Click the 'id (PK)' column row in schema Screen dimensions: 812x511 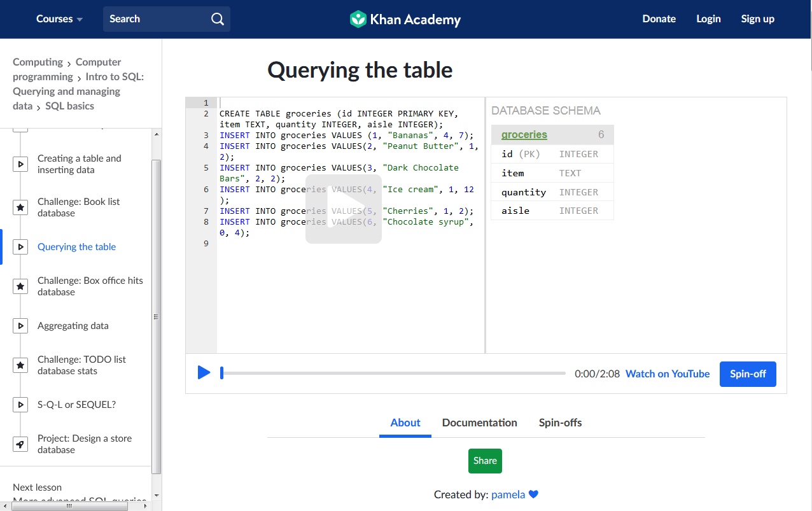pos(552,154)
